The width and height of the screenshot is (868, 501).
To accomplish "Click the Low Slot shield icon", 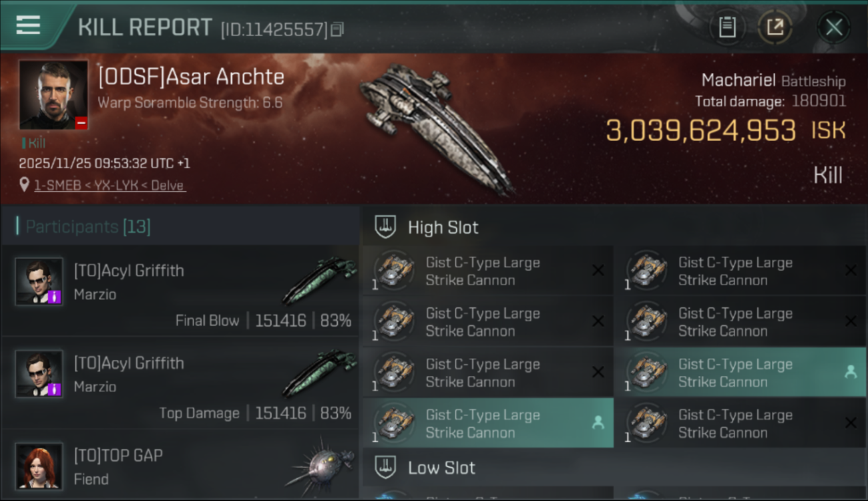I will point(385,467).
